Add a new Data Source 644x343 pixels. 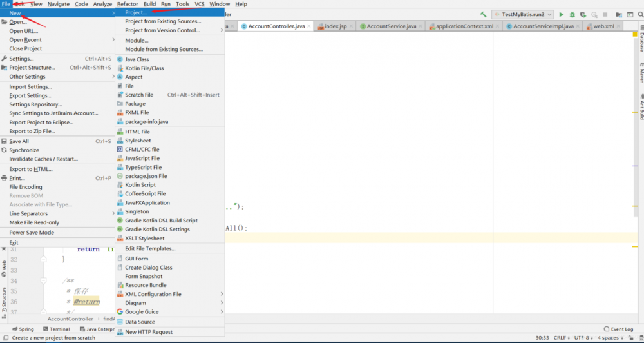click(169, 322)
